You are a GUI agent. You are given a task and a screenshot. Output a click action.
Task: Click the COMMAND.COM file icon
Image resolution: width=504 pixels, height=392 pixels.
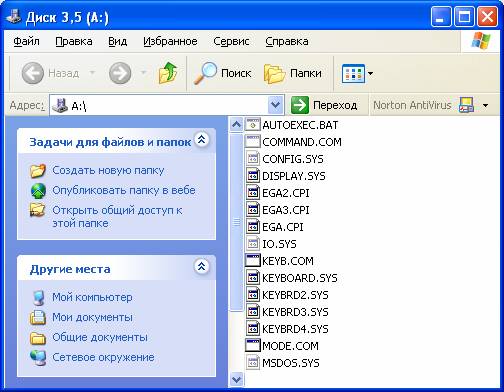252,142
